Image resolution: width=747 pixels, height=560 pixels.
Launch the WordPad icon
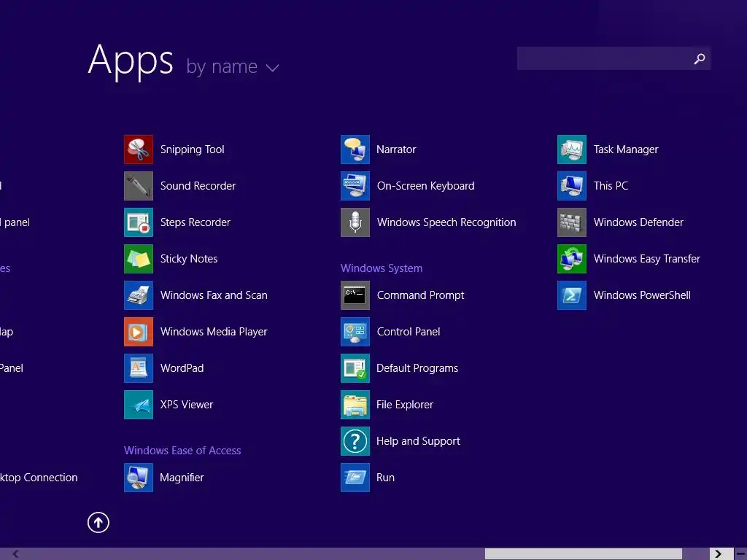tap(139, 368)
